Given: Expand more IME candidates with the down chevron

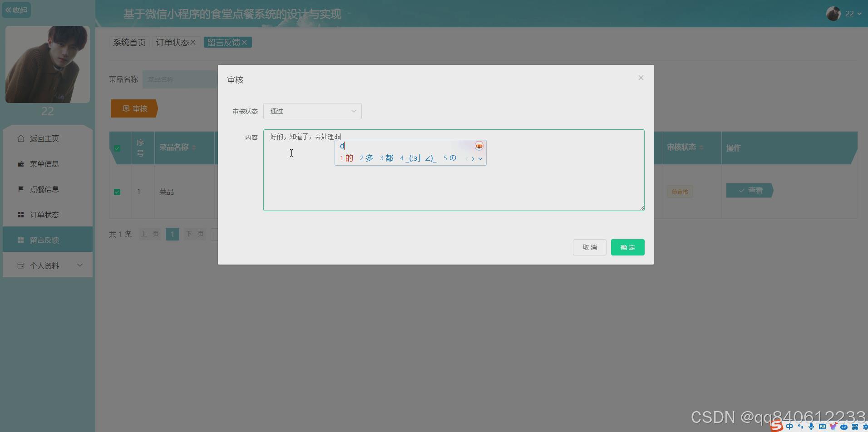Looking at the screenshot, I should click(481, 158).
